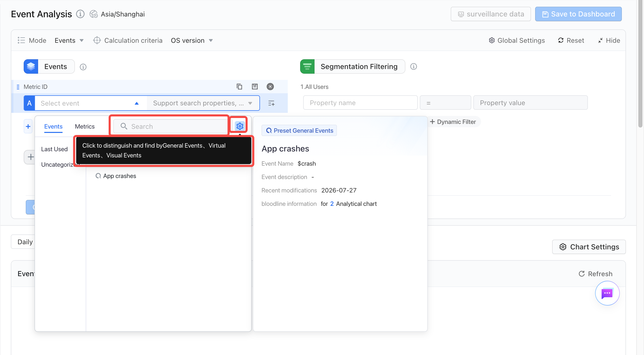Click the blue Events layers icon

click(31, 66)
